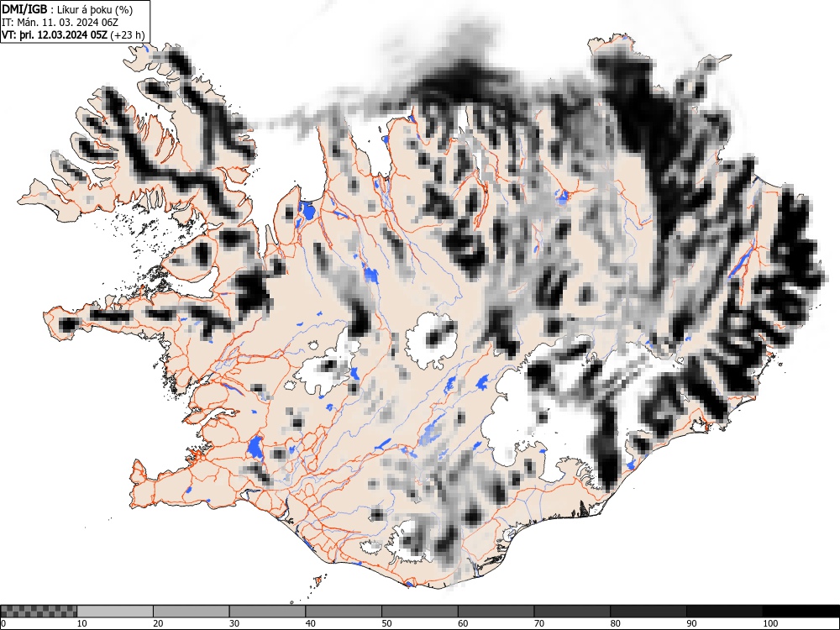Select the checkered 0–10 legend swatch
The height and width of the screenshot is (630, 840).
tap(39, 612)
